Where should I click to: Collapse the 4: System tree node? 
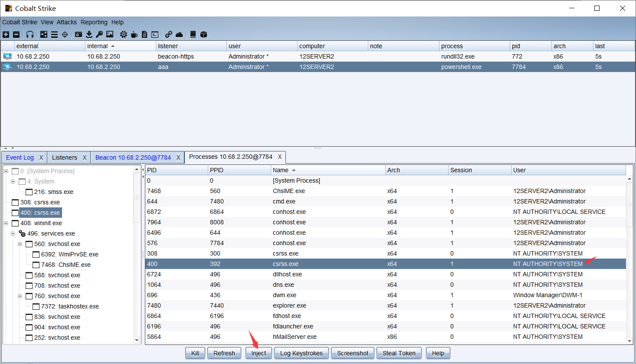coord(13,181)
